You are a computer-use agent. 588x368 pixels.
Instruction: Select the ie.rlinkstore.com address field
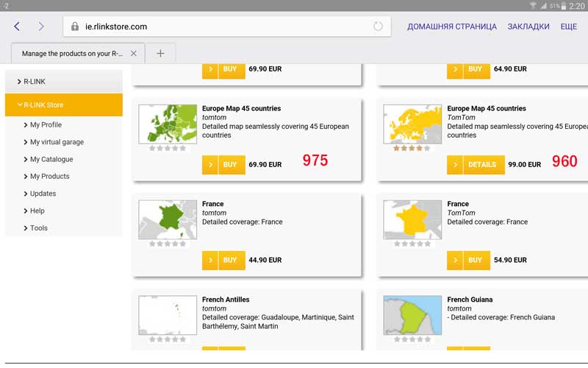227,26
